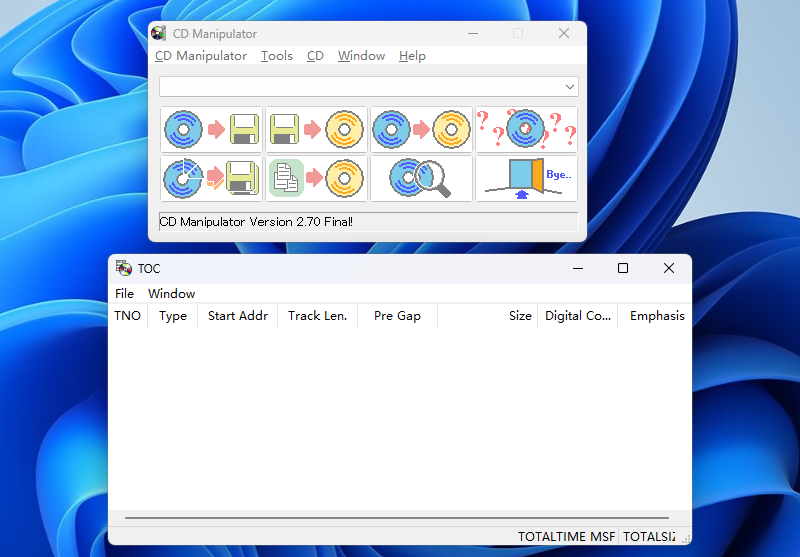Click the CD Manipulator title bar app icon
800x557 pixels.
pyautogui.click(x=159, y=33)
